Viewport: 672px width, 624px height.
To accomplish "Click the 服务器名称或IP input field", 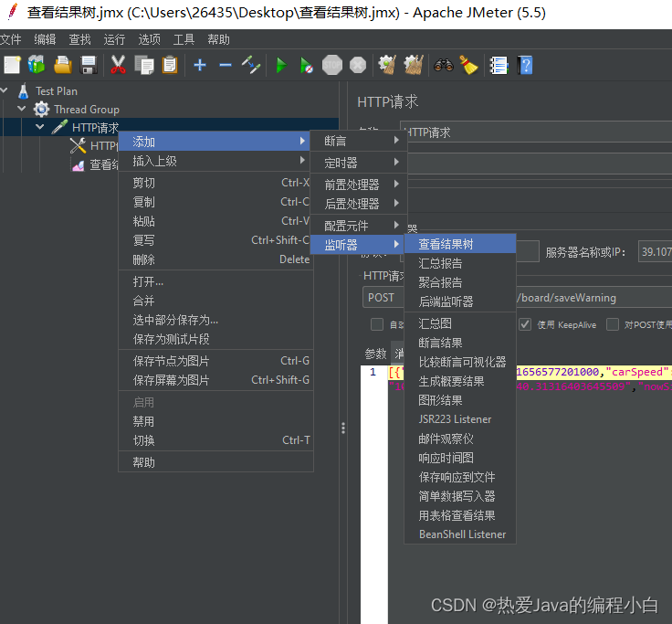I will click(x=654, y=251).
